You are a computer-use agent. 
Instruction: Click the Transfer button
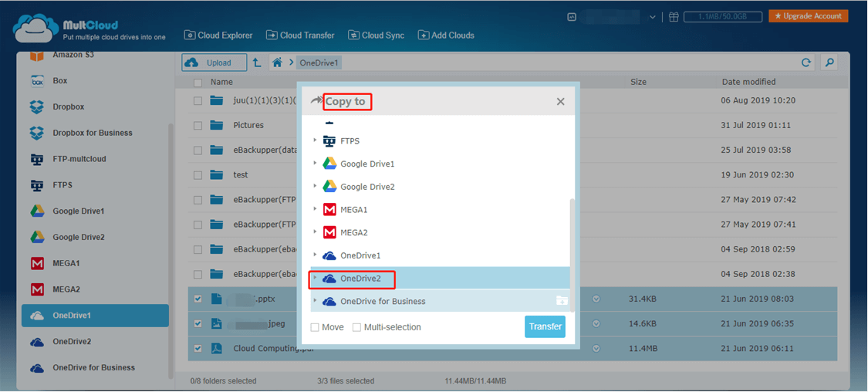(545, 326)
